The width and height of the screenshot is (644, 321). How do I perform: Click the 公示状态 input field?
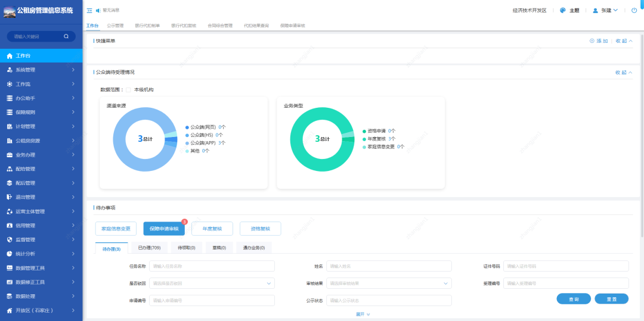point(389,301)
